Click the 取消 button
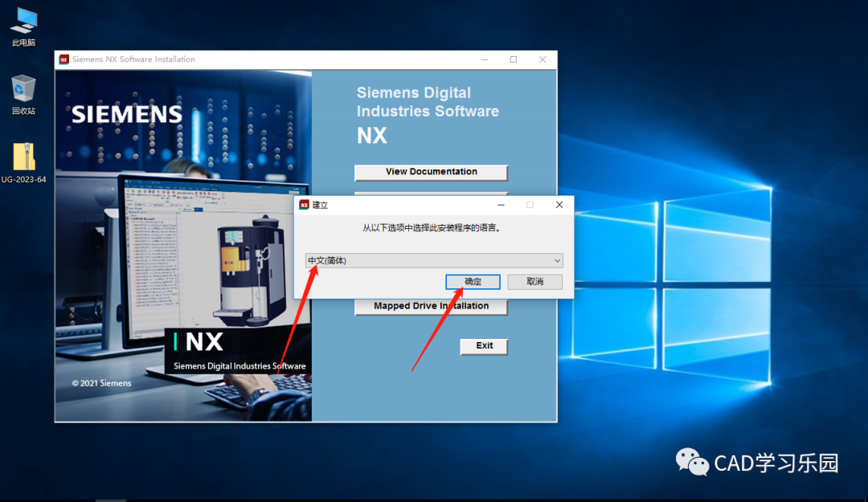The height and width of the screenshot is (502, 868). click(x=534, y=282)
